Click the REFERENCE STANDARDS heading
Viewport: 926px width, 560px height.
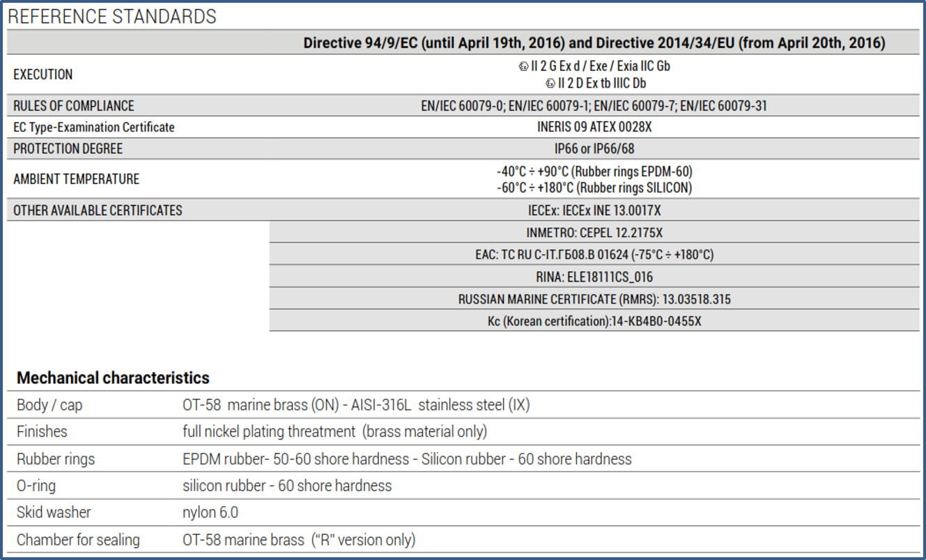pos(112,17)
